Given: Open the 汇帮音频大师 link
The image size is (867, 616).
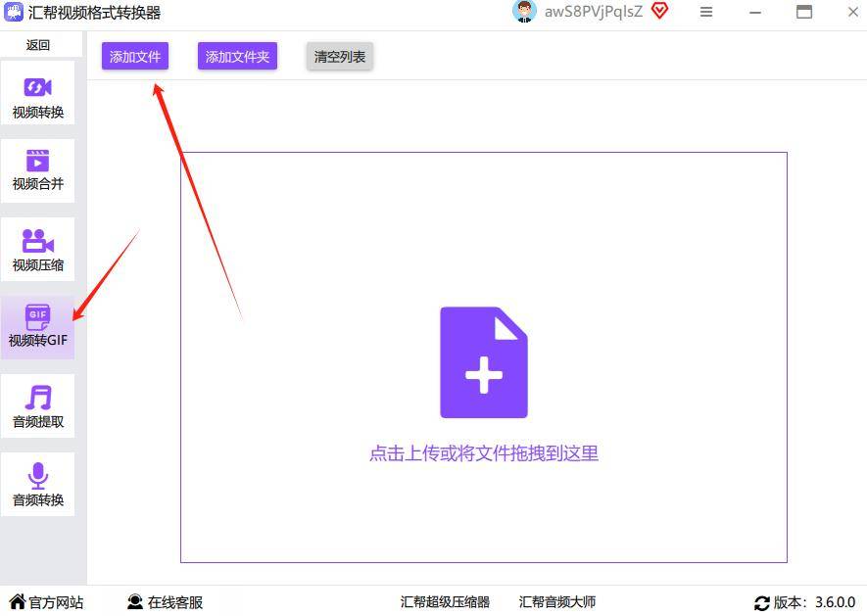Looking at the screenshot, I should coord(556,602).
